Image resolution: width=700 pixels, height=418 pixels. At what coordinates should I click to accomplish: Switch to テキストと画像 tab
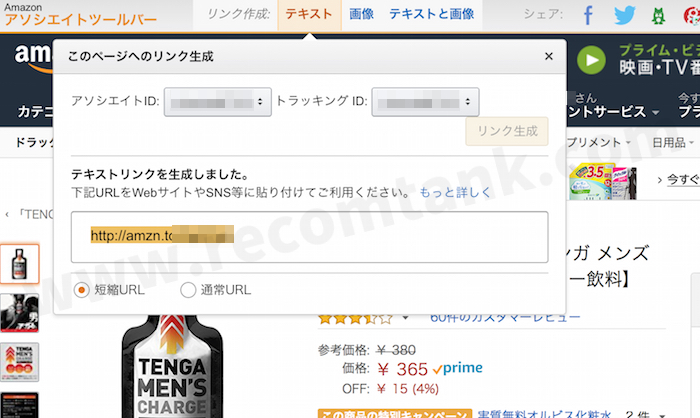(x=431, y=14)
